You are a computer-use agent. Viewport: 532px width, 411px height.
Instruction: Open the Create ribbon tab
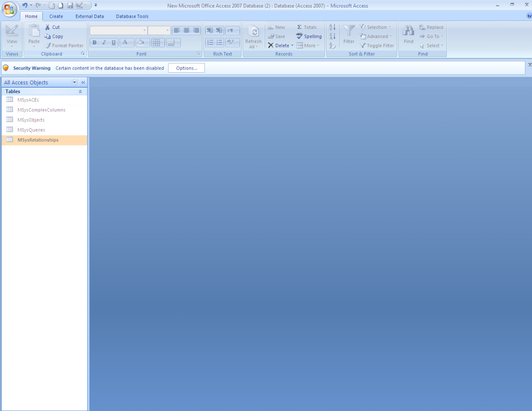point(56,16)
